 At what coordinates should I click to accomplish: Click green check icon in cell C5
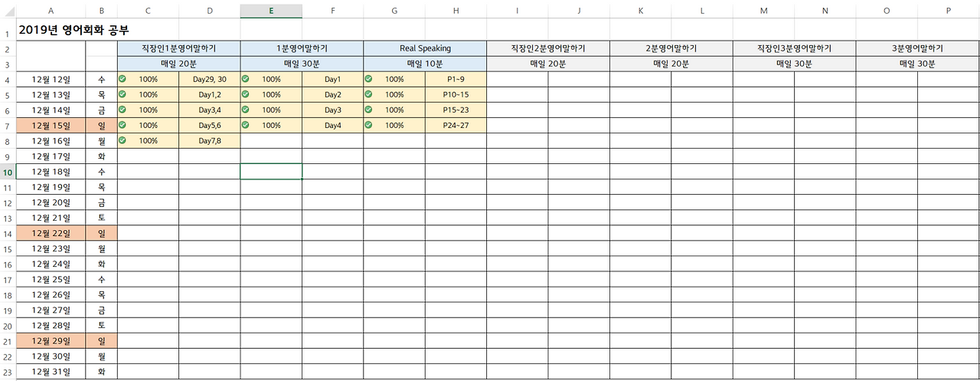pyautogui.click(x=122, y=94)
